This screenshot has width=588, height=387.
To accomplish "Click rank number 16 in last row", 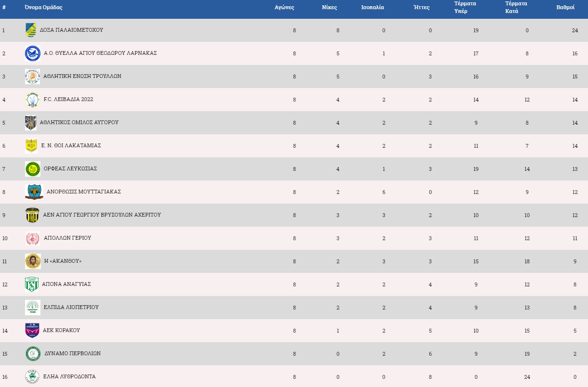I will (5, 377).
